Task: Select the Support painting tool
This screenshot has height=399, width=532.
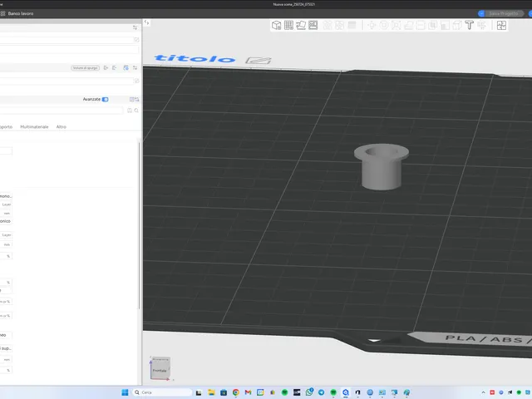Action: point(445,26)
